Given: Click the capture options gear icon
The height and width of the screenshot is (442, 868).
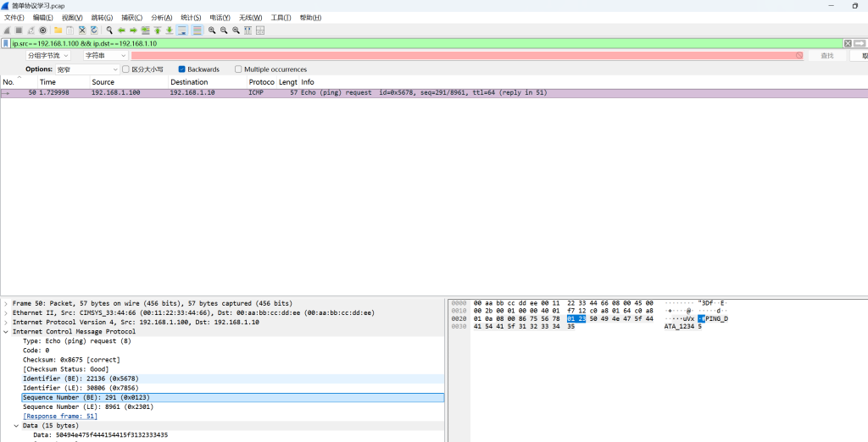Looking at the screenshot, I should pyautogui.click(x=42, y=30).
